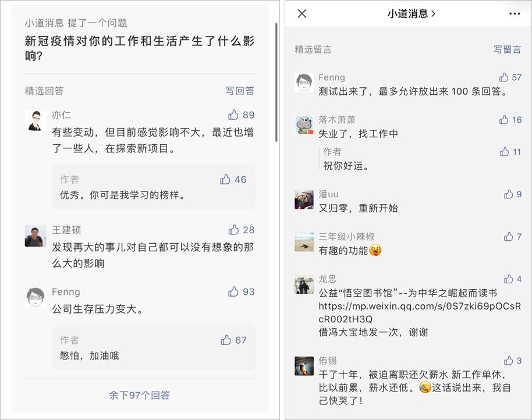Like 侑锡's comment with 3 likes

(508, 361)
